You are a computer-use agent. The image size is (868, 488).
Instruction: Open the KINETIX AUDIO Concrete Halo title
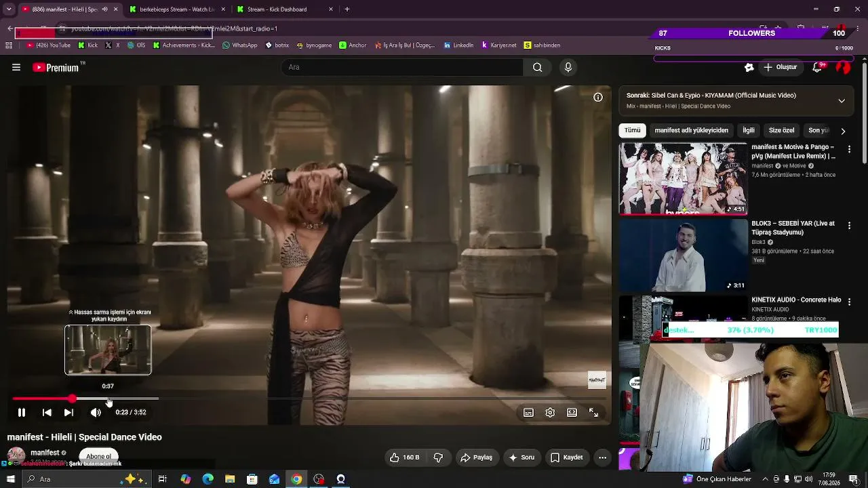[x=796, y=300]
